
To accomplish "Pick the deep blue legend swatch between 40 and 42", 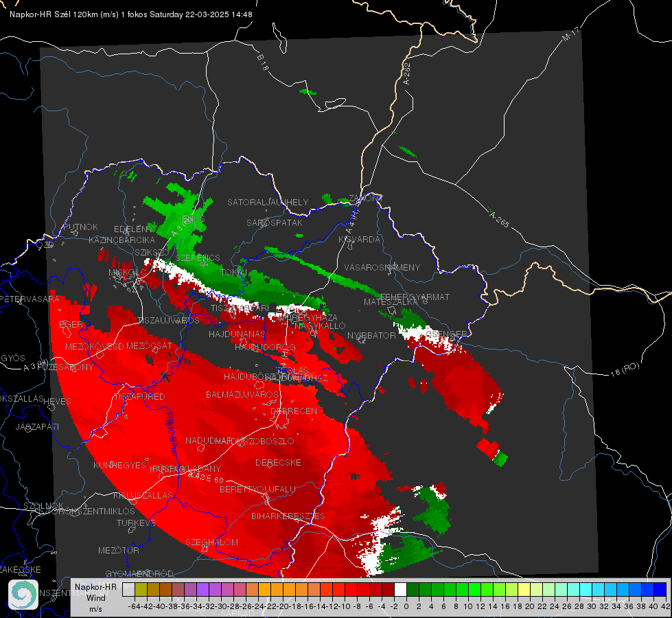I will coord(660,589).
